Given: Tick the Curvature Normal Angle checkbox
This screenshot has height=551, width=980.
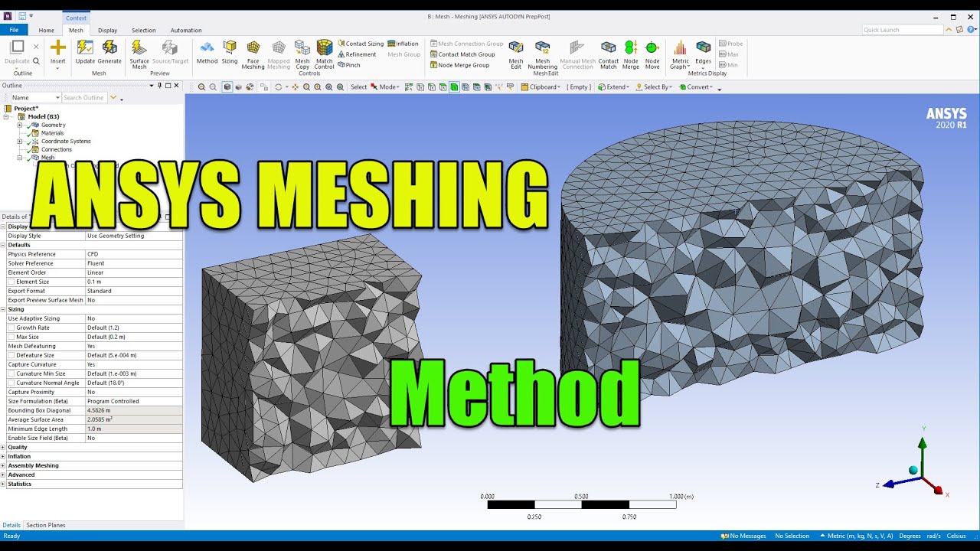Looking at the screenshot, I should click(11, 383).
